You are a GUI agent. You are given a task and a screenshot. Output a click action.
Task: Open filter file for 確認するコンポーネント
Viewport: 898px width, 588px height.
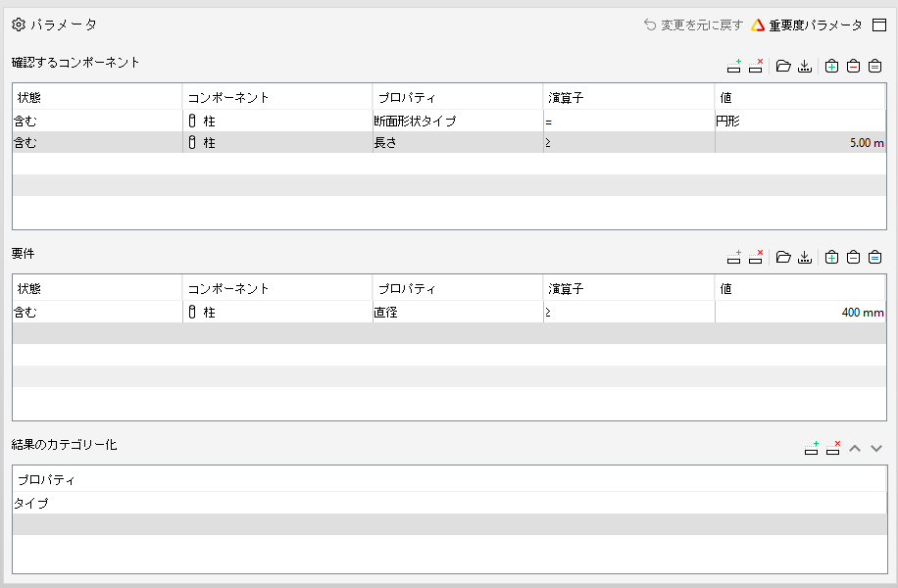783,66
